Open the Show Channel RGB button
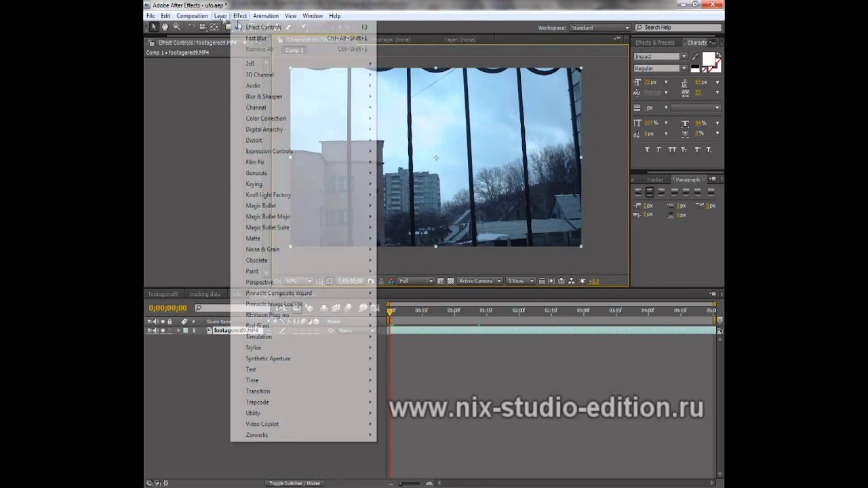Image resolution: width=868 pixels, height=488 pixels. [x=391, y=281]
